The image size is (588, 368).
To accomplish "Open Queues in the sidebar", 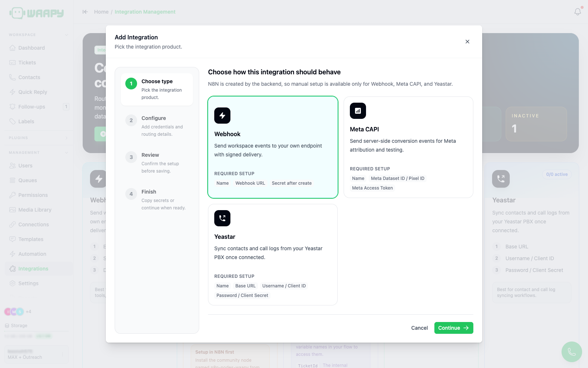I will [39, 180].
